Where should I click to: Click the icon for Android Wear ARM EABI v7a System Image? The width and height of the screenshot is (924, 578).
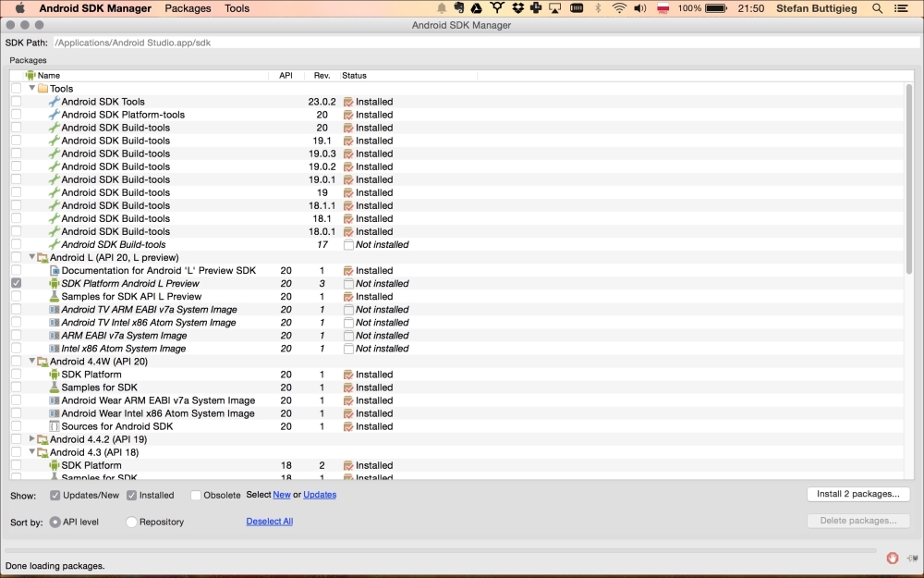pyautogui.click(x=54, y=400)
